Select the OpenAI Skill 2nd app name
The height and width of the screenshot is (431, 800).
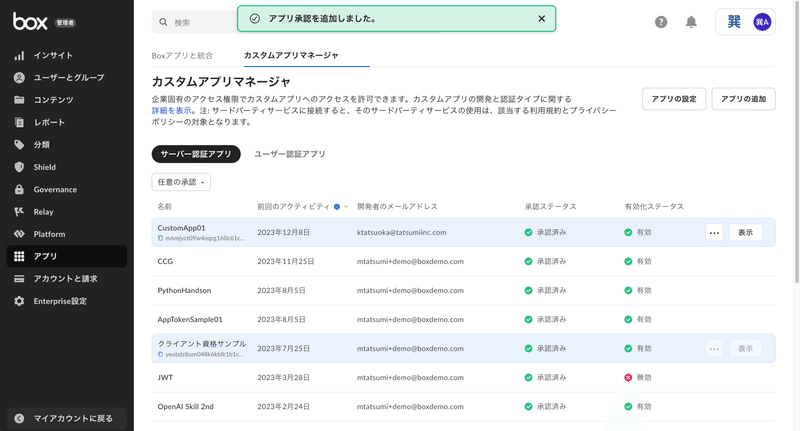(x=185, y=407)
